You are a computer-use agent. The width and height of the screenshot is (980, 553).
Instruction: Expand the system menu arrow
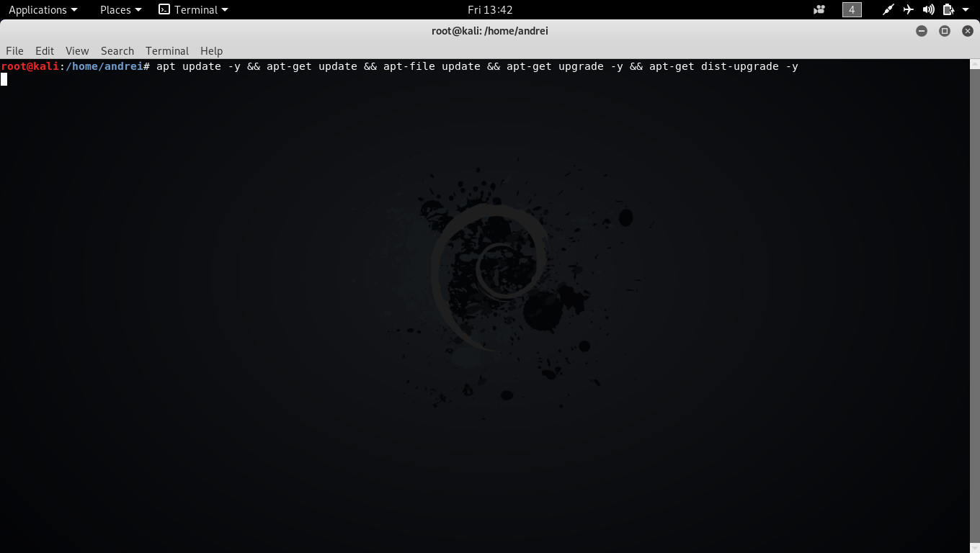click(966, 10)
